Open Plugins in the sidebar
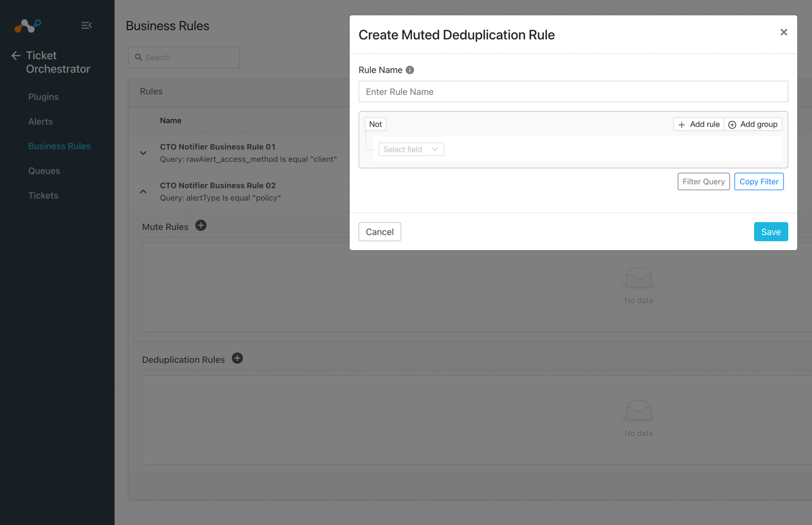The height and width of the screenshot is (525, 812). [44, 97]
